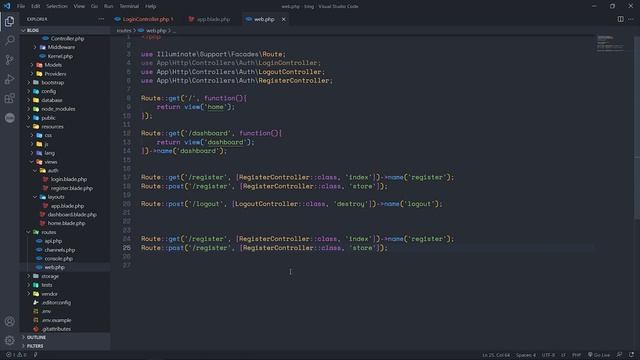
Task: Open the Source Control view icon
Action: click(9, 60)
